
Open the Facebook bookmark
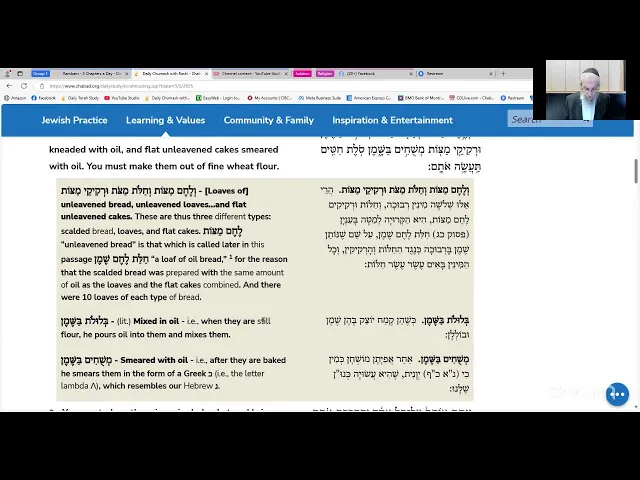(x=43, y=98)
